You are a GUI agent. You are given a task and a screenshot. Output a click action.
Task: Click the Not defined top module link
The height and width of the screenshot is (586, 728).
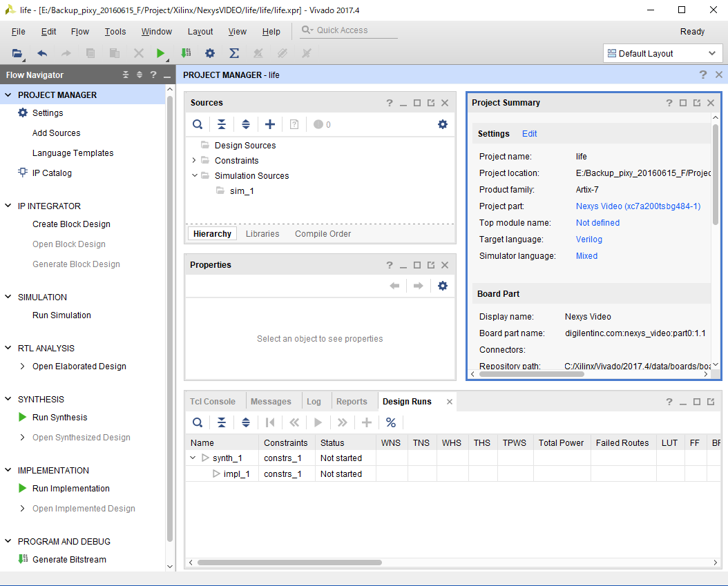click(597, 223)
